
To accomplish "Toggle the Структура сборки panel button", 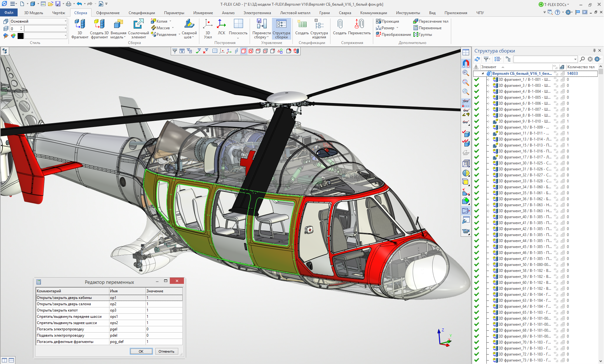I will (281, 29).
